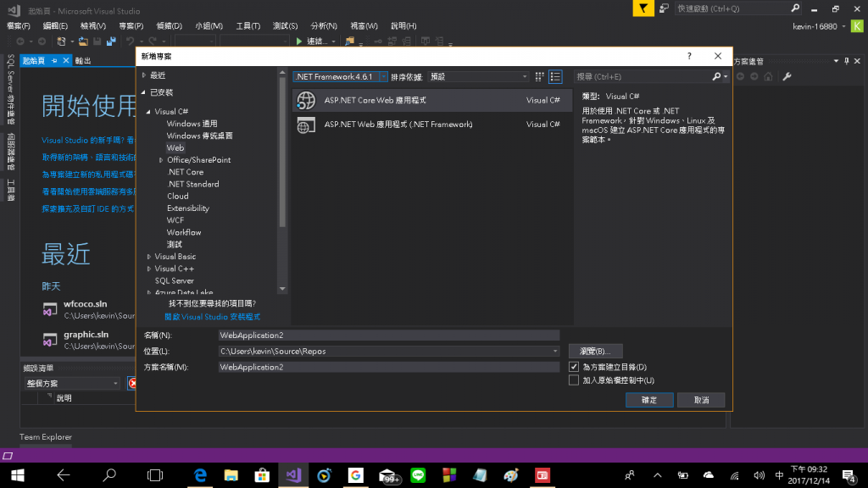Click the Find in Files toolbar icon
Viewport: 868px width, 488px height.
coord(349,41)
